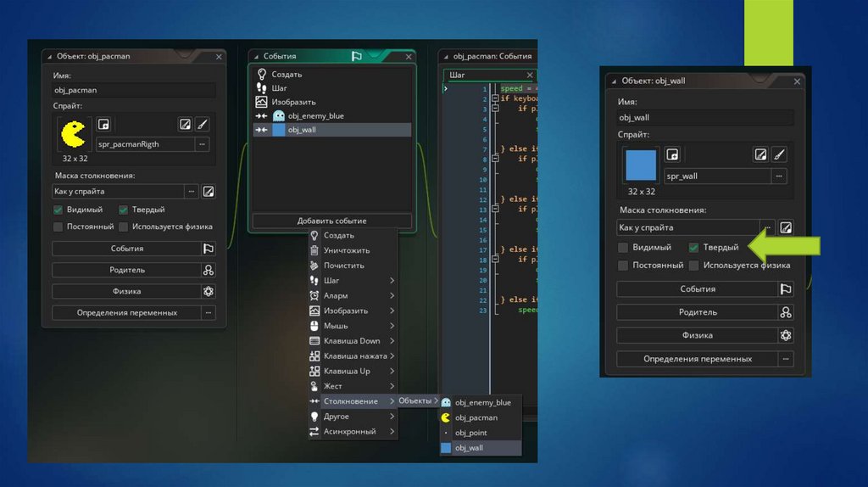This screenshot has width=868, height=487.
Task: Click the obj_pacman name input field
Action: (133, 90)
